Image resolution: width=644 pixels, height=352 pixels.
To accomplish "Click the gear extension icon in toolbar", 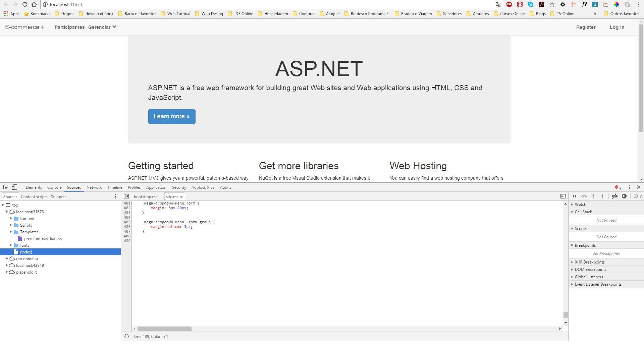I will (x=563, y=4).
